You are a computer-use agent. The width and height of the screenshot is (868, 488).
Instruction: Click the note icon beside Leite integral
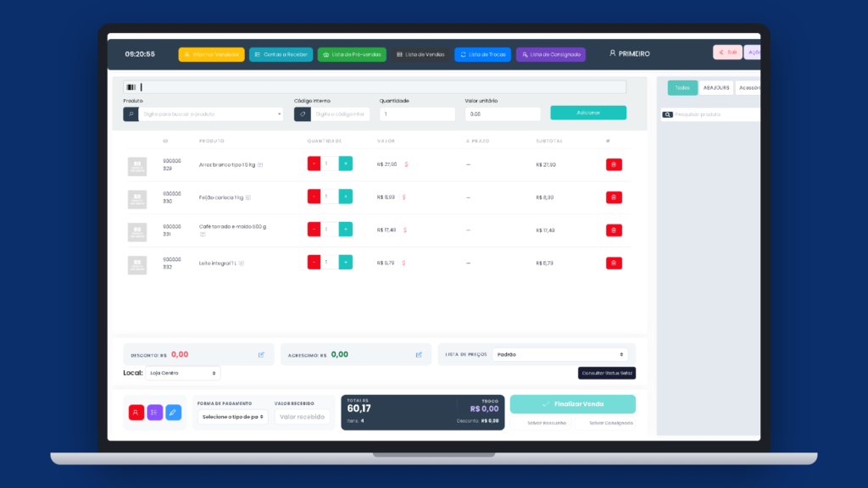pyautogui.click(x=242, y=263)
